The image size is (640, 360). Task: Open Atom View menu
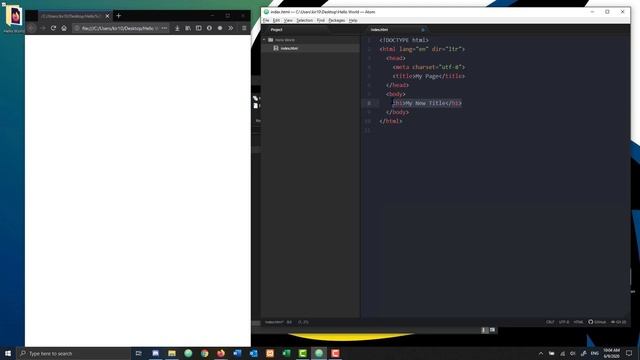pyautogui.click(x=288, y=20)
